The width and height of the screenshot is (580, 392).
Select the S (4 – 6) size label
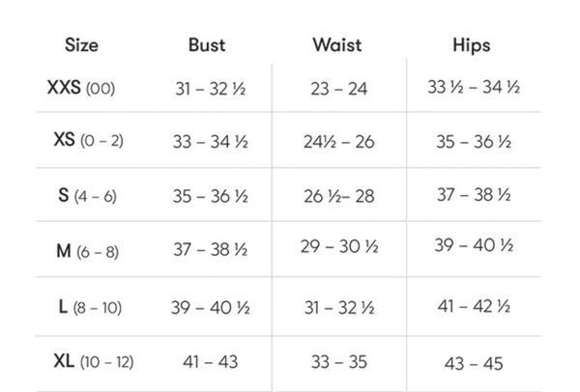(x=87, y=197)
